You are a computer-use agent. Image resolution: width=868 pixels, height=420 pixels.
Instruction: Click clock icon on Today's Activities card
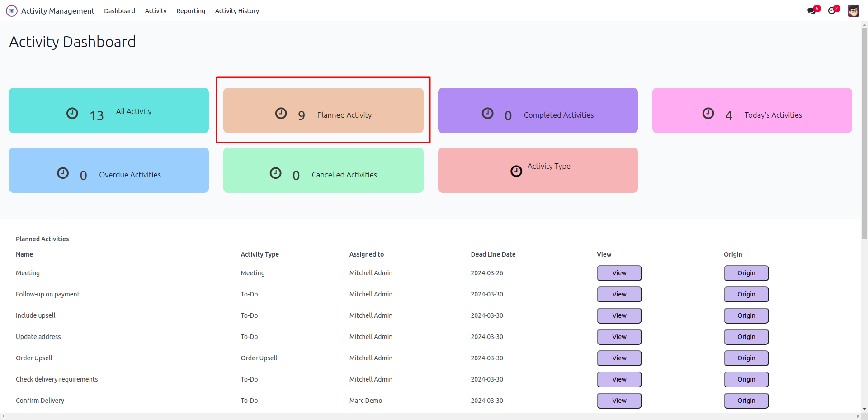point(708,113)
